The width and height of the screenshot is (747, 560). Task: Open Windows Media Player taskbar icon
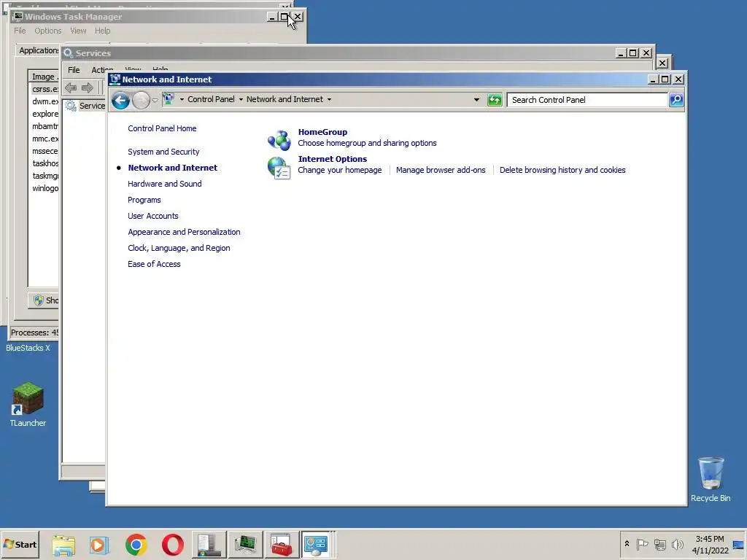point(99,545)
